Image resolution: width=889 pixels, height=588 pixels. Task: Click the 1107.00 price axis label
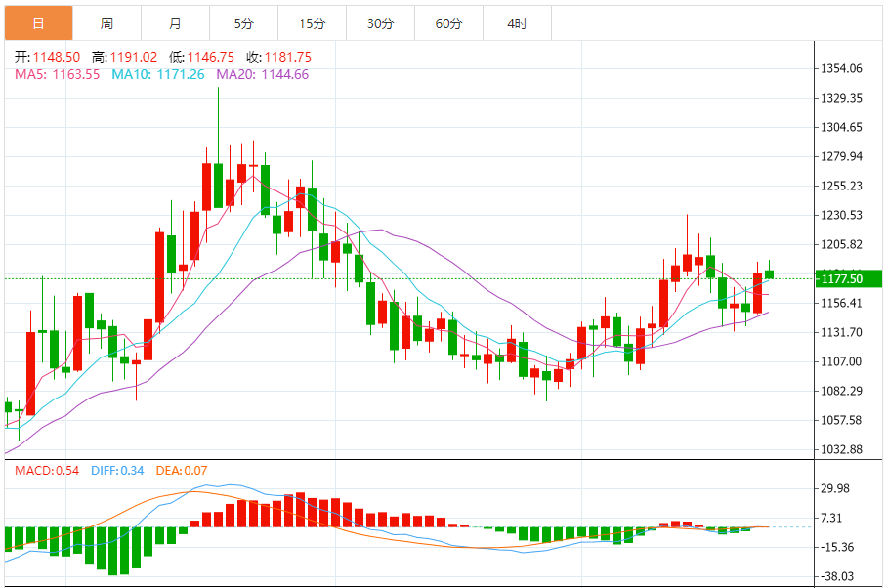click(x=841, y=361)
